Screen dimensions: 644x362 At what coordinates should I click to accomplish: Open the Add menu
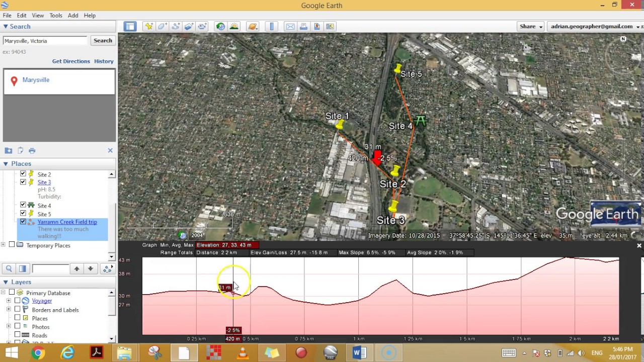(x=73, y=16)
